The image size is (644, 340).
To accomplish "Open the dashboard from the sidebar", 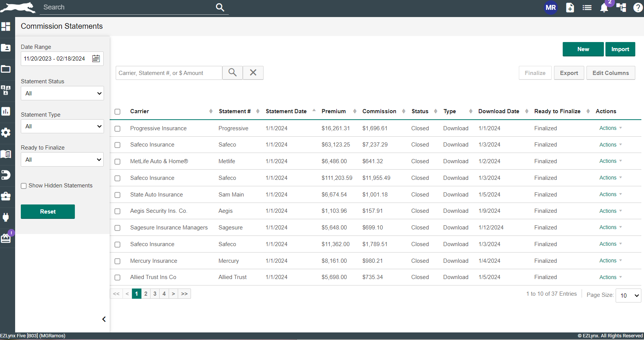I will (6, 27).
